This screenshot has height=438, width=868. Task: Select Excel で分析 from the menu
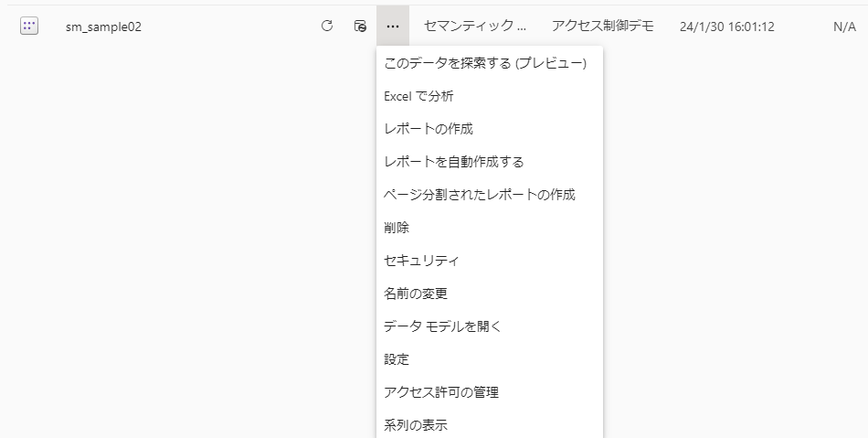(490, 96)
